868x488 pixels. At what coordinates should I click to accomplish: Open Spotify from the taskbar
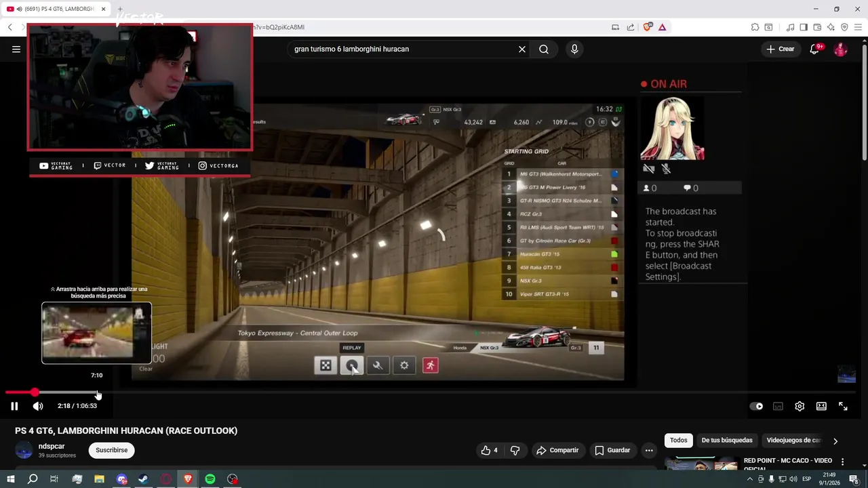210,479
